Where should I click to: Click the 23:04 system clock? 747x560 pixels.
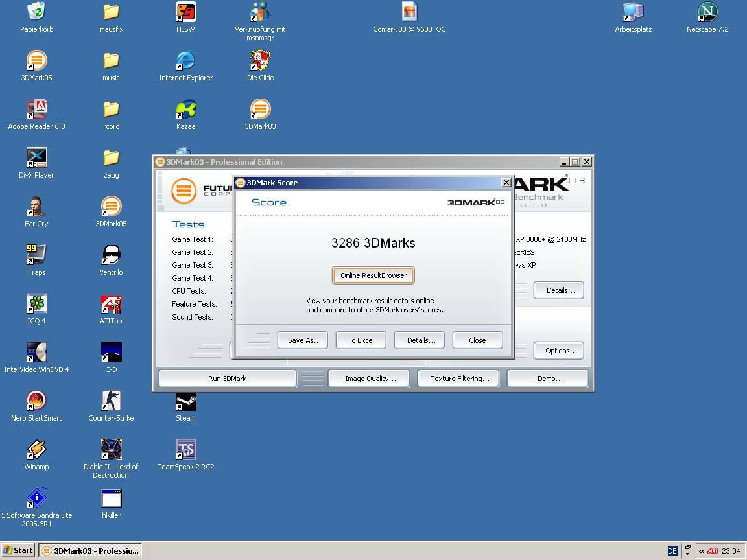[x=731, y=551]
